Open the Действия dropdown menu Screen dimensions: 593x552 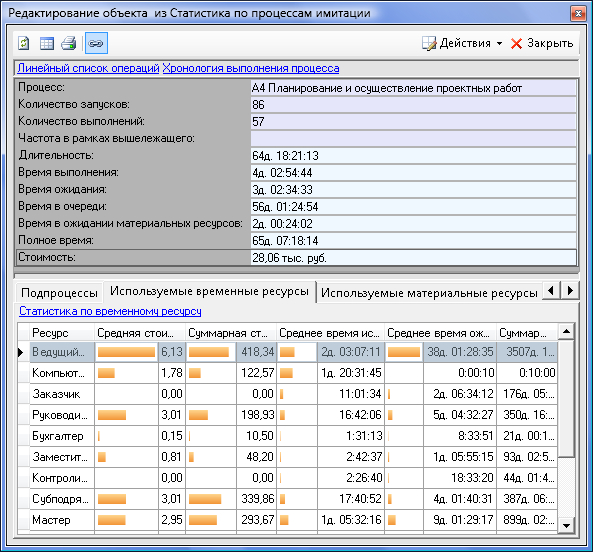tap(462, 43)
